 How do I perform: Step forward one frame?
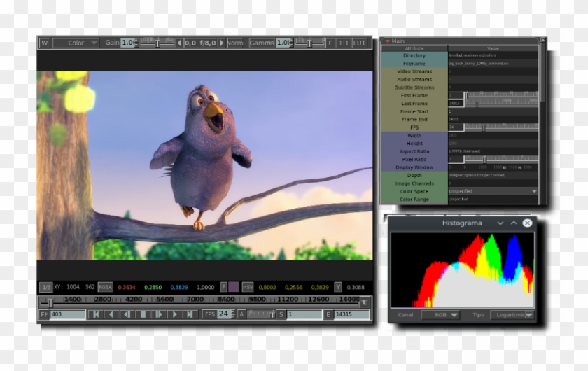pyautogui.click(x=159, y=314)
